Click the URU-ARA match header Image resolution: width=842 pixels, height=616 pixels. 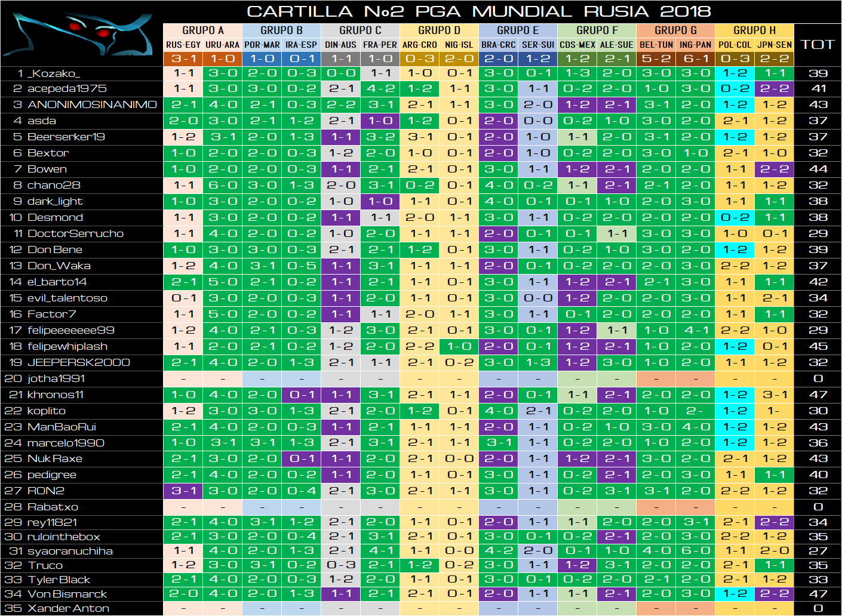pyautogui.click(x=223, y=45)
